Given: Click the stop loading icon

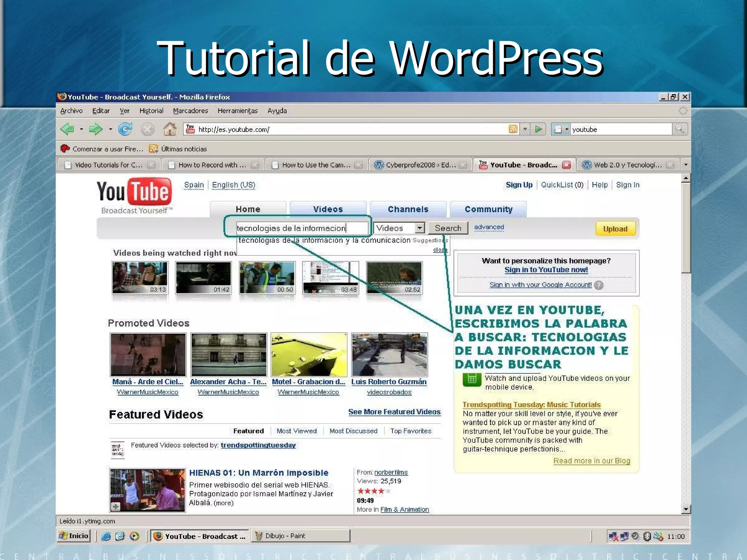Looking at the screenshot, I should click(147, 129).
